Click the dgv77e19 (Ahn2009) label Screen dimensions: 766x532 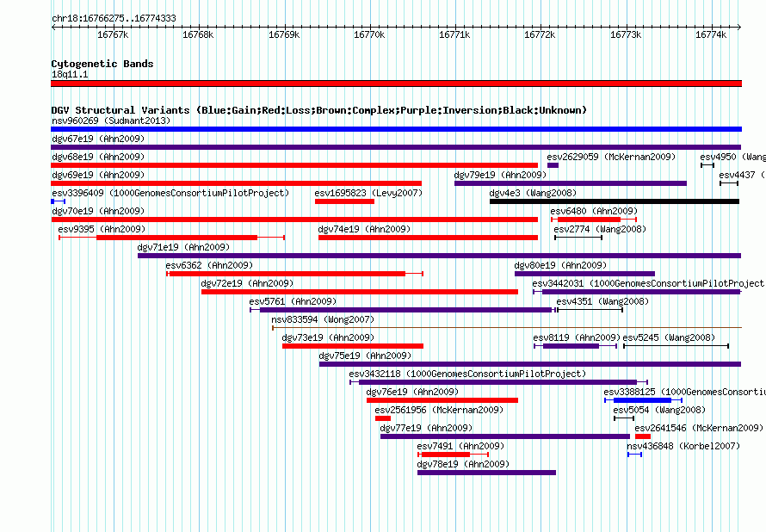click(427, 428)
